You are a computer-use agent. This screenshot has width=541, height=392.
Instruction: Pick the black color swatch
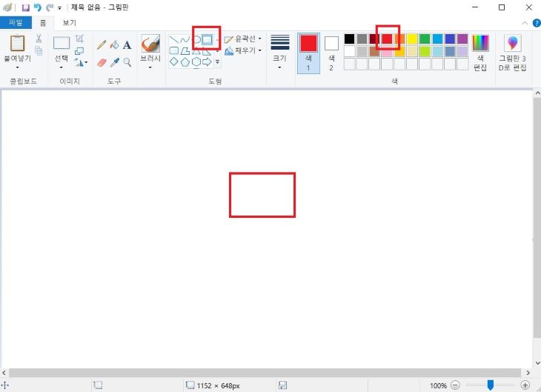(x=349, y=39)
